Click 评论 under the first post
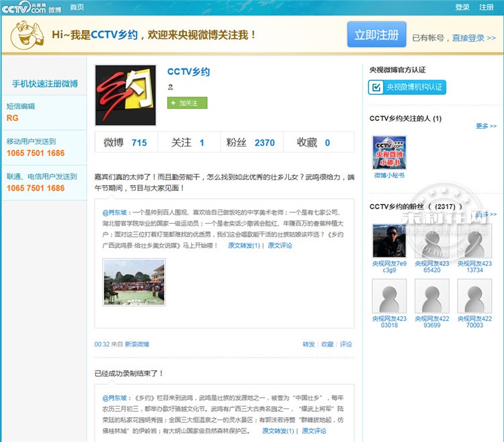This screenshot has width=504, height=442. (x=346, y=345)
